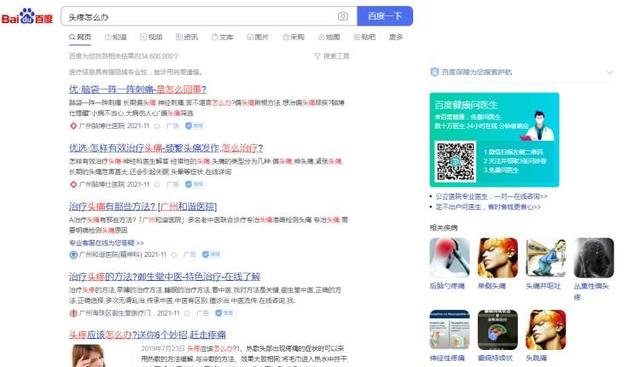Open 头痛并呕吐 disease thumbnail

546,258
